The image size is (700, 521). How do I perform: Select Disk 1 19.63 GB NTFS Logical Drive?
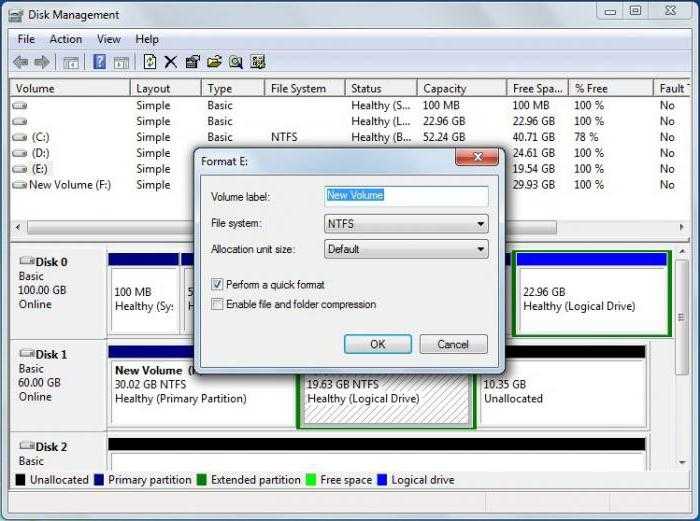click(386, 400)
